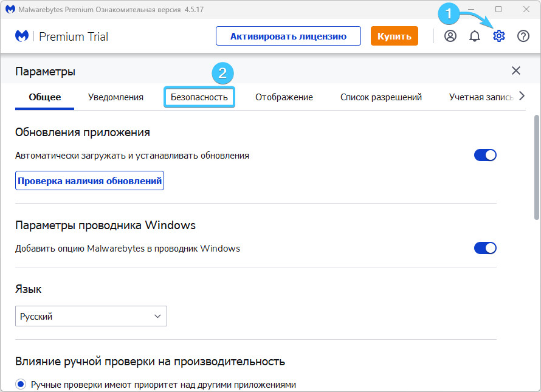
Task: Click the orange Купить button
Action: [395, 36]
